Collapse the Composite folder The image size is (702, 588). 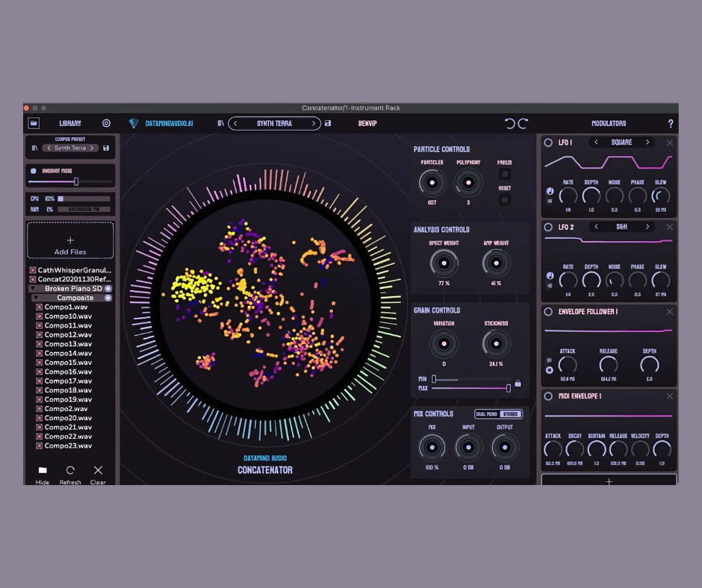[x=37, y=298]
